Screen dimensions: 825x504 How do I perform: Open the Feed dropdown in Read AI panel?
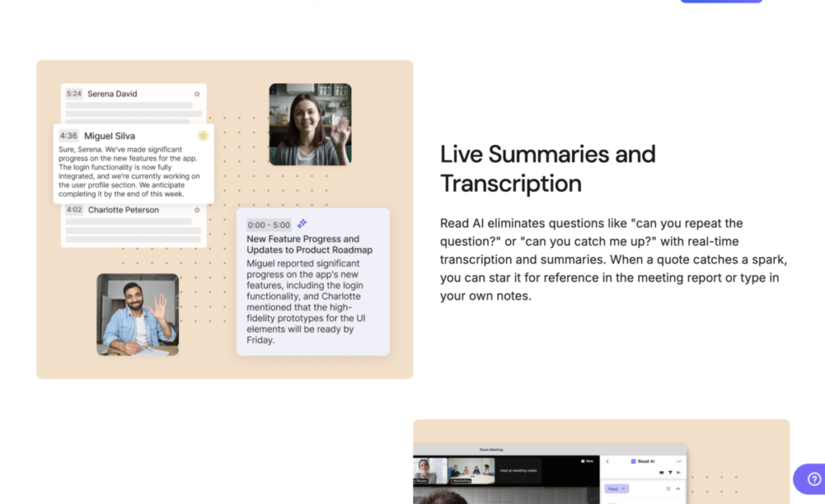(617, 489)
